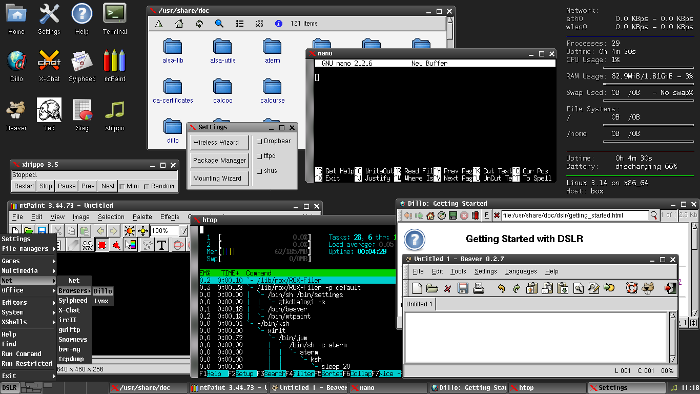
Task: Click the Stop button in xhippo
Action: tap(46, 186)
